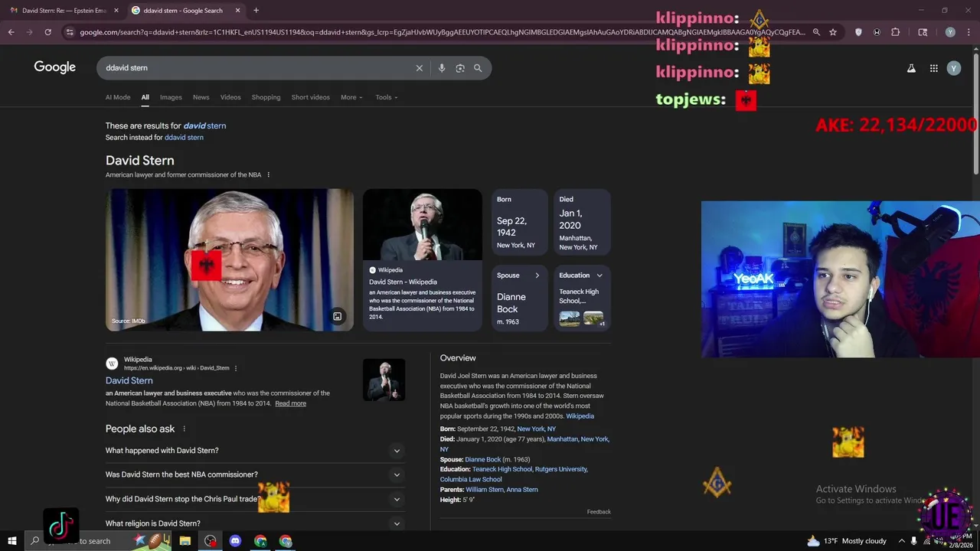Expand the Education card chevron

[599, 275]
